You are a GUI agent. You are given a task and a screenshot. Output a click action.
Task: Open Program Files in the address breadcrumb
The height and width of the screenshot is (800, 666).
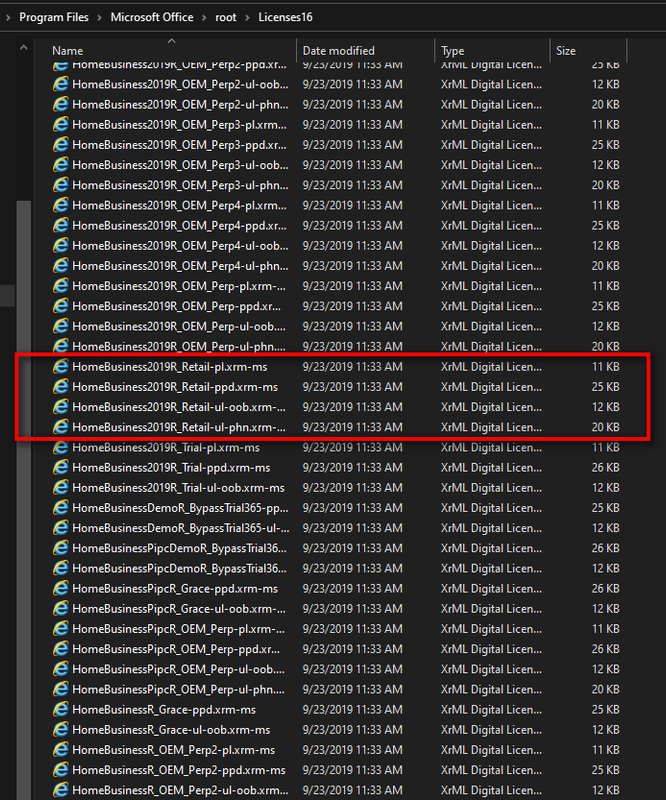(x=54, y=17)
